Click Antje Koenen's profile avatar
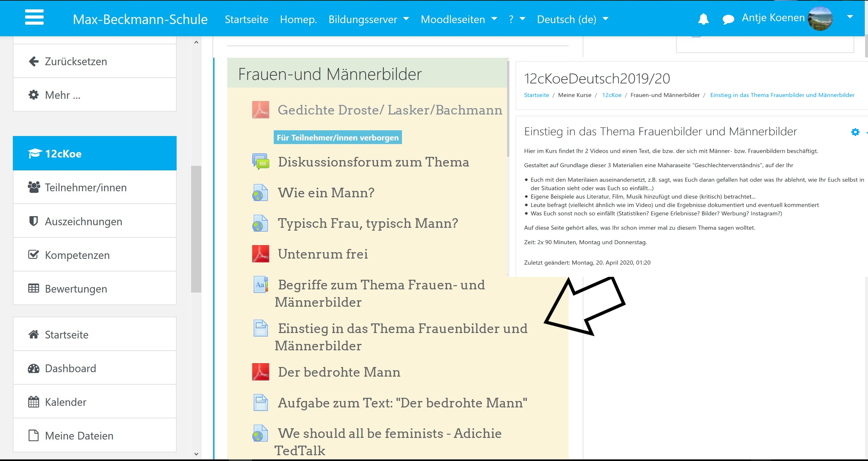This screenshot has width=868, height=461. [x=820, y=18]
